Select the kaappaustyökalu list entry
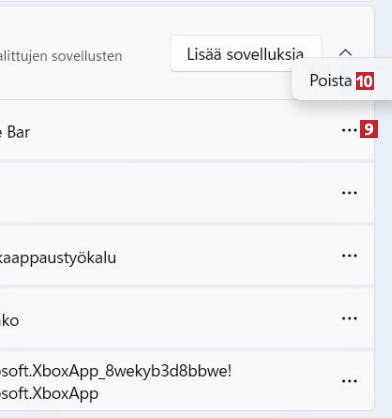This screenshot has width=392, height=418. (x=187, y=256)
